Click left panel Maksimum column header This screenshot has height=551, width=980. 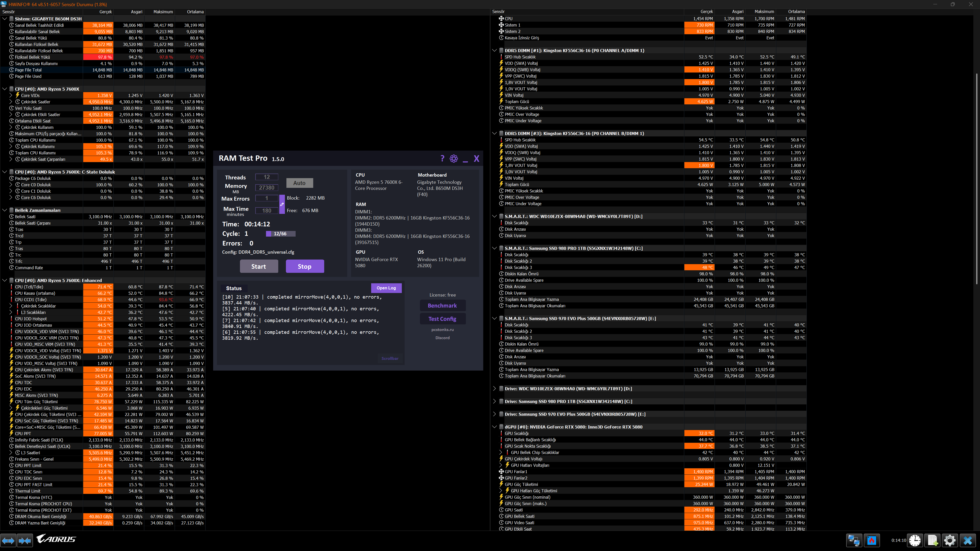click(x=159, y=12)
